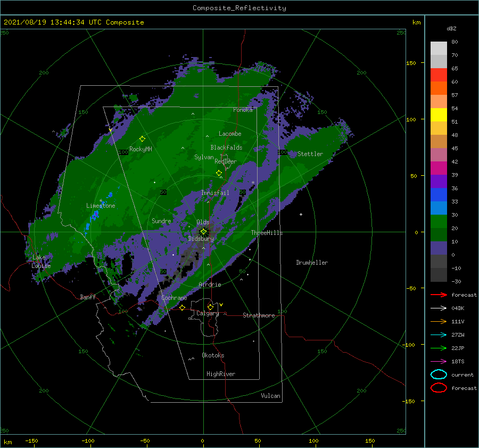
Task: Pick the magenta 39-42 dBZ swatch
Action: [439, 168]
